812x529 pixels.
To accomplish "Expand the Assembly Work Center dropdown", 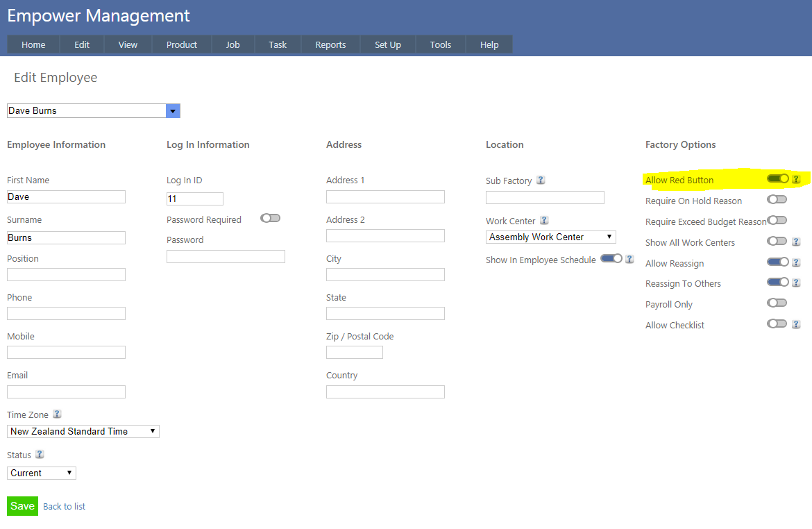I will pyautogui.click(x=551, y=237).
